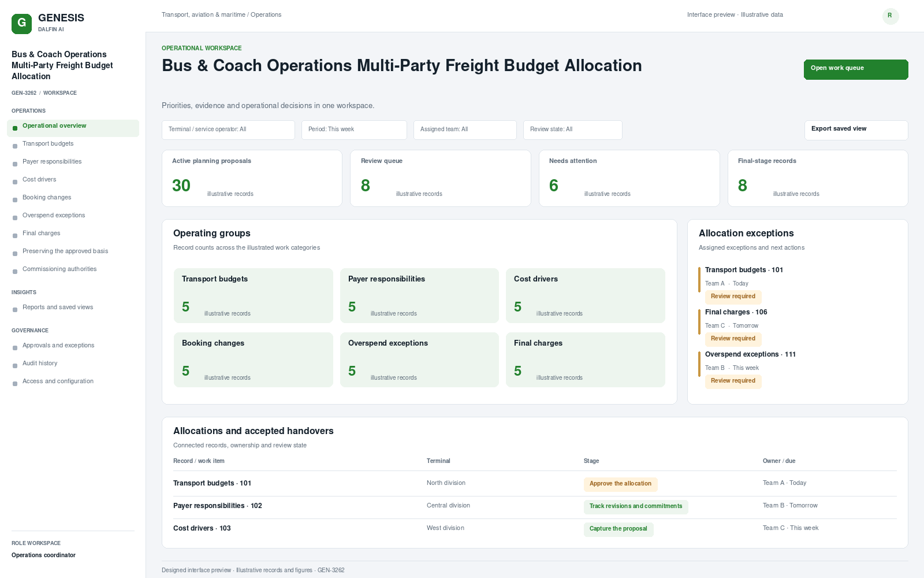This screenshot has width=924, height=578.
Task: Open the Review state filter
Action: [x=572, y=130]
